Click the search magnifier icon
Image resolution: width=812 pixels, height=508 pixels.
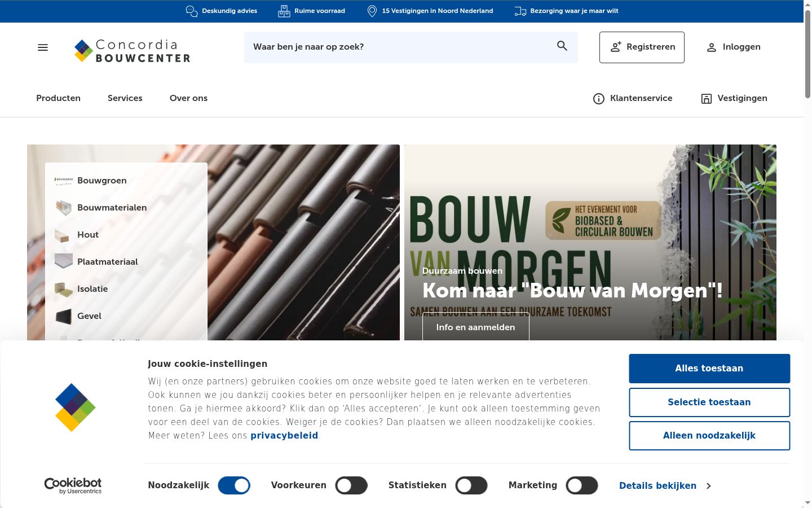click(x=562, y=46)
